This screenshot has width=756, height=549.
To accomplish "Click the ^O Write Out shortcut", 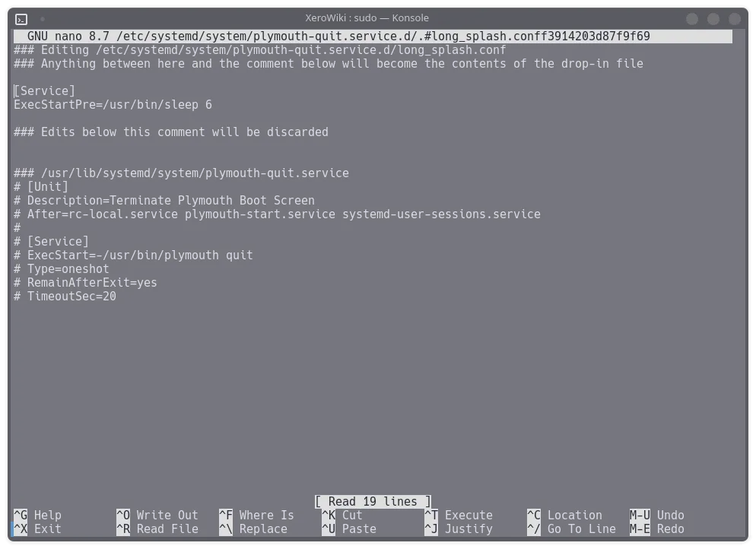I will pos(157,515).
